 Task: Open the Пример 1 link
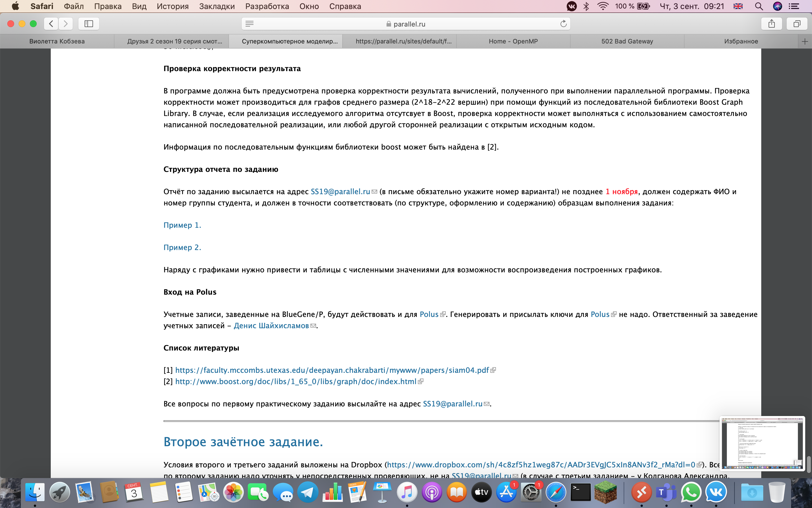point(182,225)
